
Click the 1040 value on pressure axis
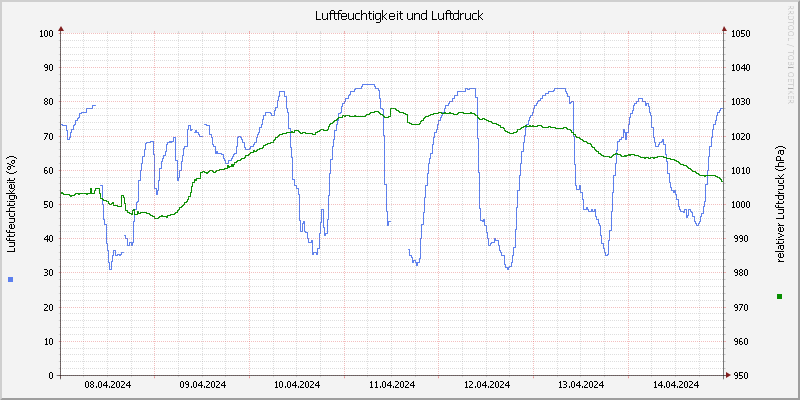[x=740, y=68]
